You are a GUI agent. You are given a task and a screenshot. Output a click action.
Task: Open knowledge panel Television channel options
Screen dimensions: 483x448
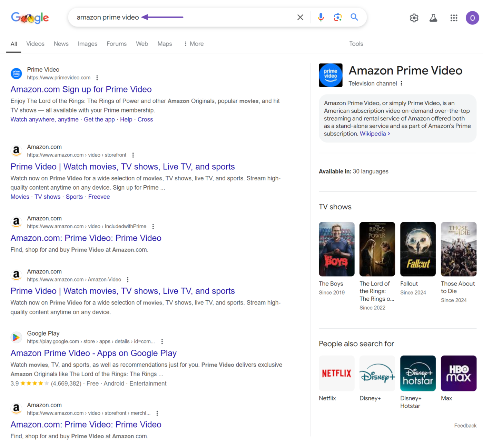(x=401, y=83)
